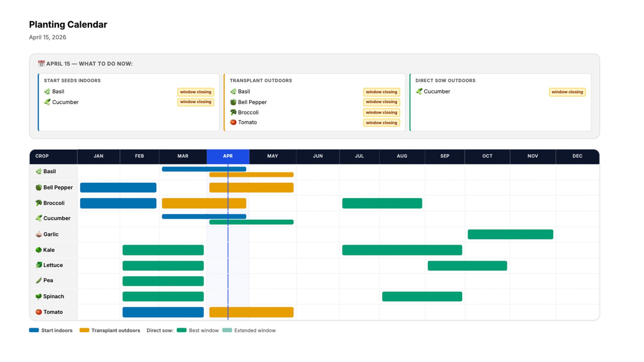Click the light green Extended window legend swatch
This screenshot has height=362, width=644.
[x=227, y=330]
